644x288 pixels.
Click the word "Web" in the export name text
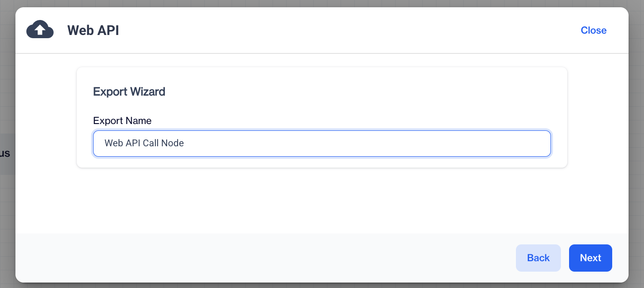click(114, 143)
